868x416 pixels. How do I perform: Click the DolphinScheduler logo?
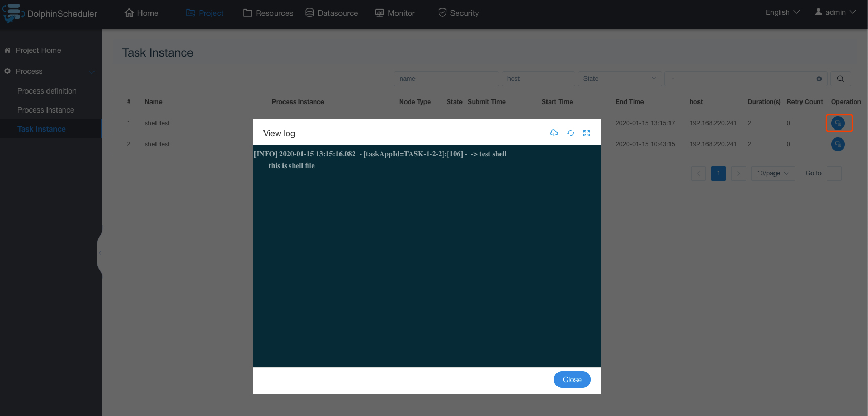tap(50, 13)
